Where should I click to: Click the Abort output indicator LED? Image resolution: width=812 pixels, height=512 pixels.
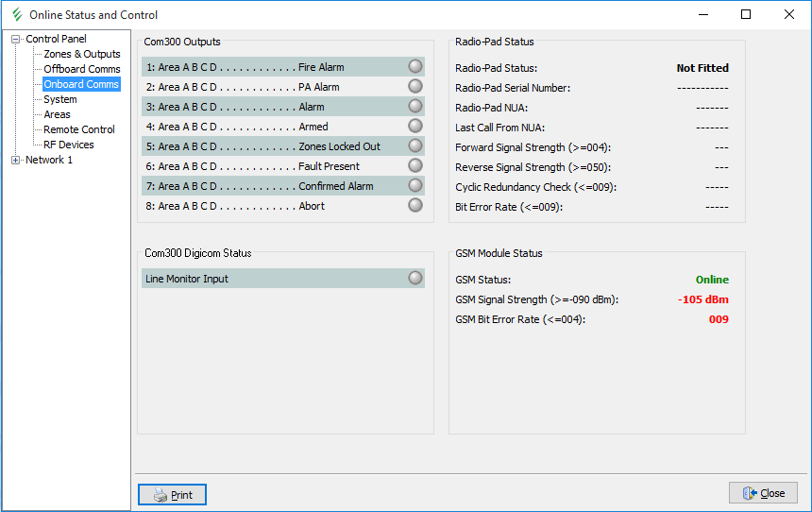pyautogui.click(x=414, y=206)
